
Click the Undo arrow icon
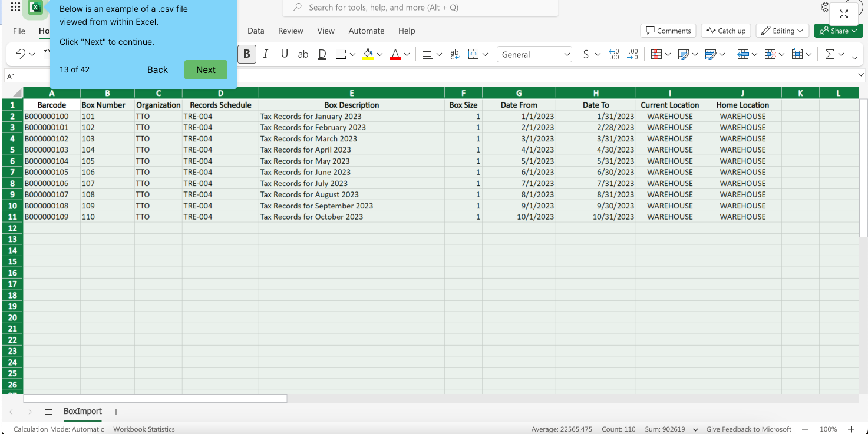20,54
